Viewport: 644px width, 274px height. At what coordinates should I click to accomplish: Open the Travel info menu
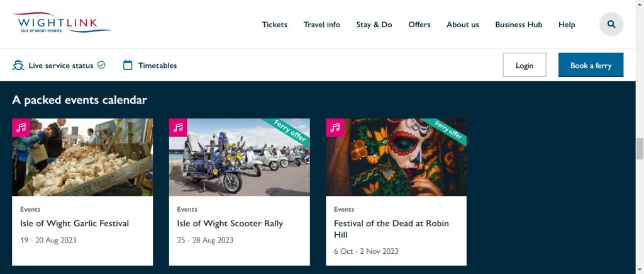pos(321,25)
